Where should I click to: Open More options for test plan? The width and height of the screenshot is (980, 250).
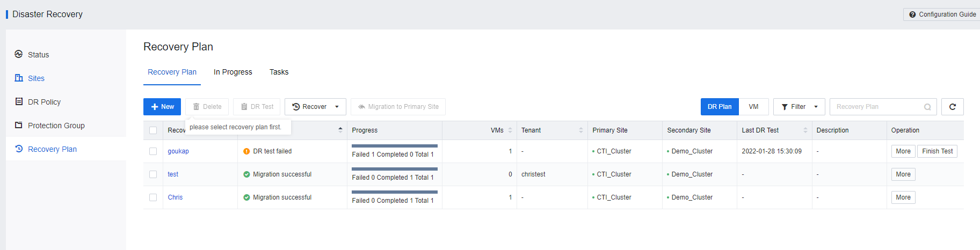pos(903,174)
